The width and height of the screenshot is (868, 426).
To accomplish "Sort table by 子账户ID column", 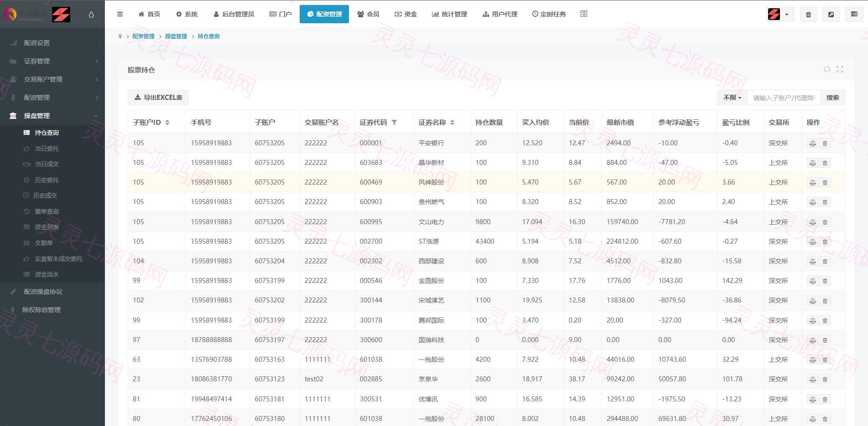I will click(167, 123).
